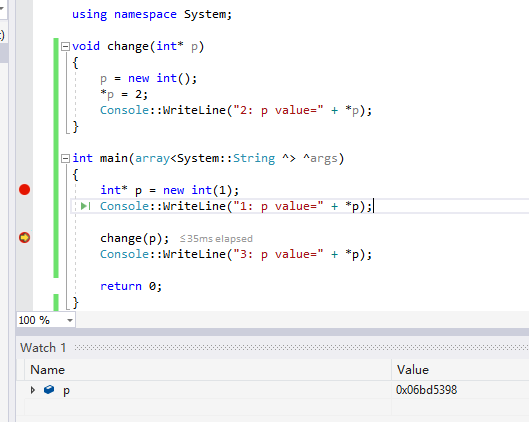Click the '≤35ms elapsed' perf tip
This screenshot has height=422, width=529.
tap(216, 239)
